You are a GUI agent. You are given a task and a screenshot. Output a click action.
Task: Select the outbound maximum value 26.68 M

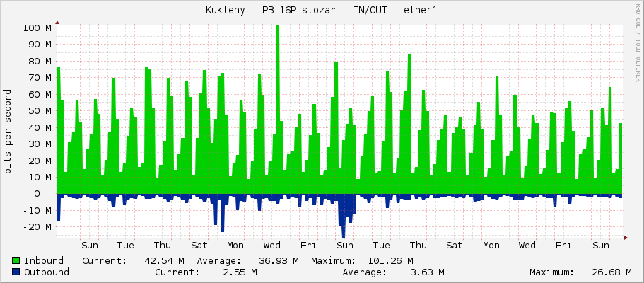[x=611, y=272]
